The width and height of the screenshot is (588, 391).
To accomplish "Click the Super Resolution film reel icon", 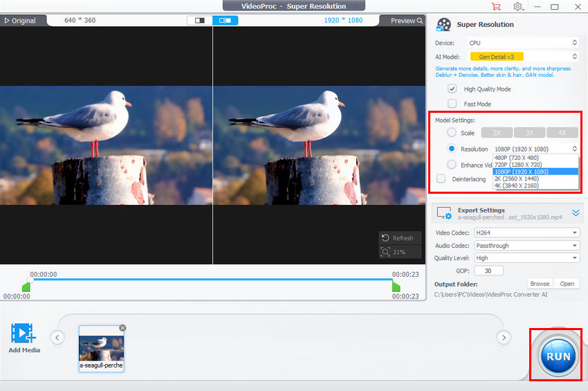I will (x=443, y=25).
